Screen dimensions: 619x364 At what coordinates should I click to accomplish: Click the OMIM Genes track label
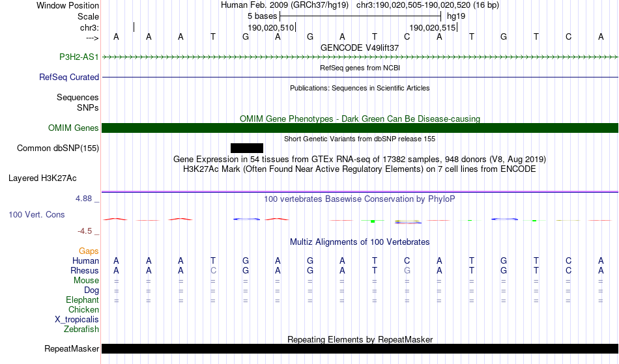pyautogui.click(x=74, y=128)
